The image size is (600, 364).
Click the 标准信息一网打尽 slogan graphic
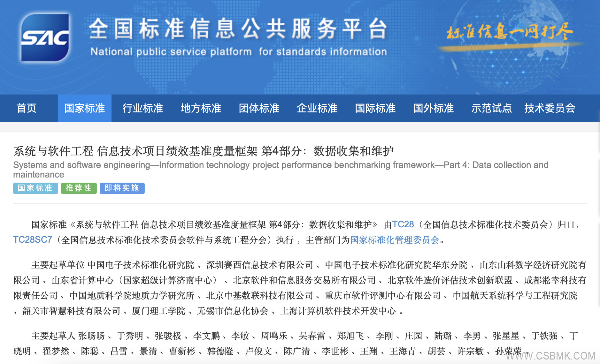509,33
